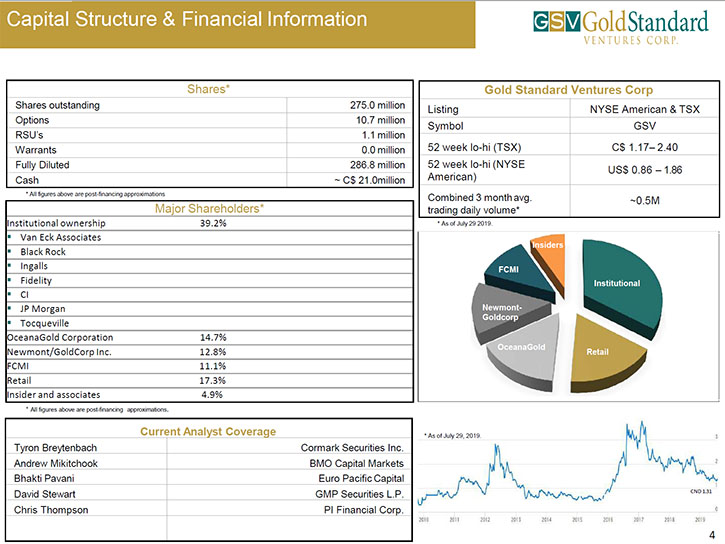Click the GSV Gold Standard Ventures logo
Image resolution: width=725 pixels, height=544 pixels.
(621, 27)
